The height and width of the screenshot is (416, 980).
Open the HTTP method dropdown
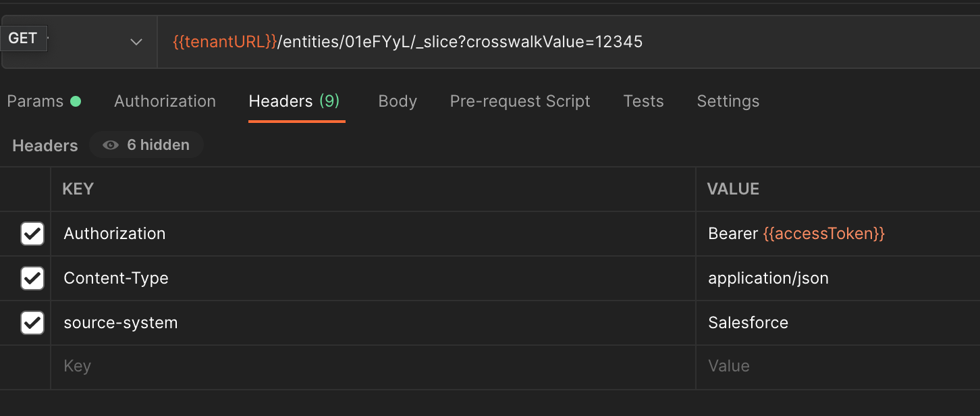pyautogui.click(x=135, y=41)
